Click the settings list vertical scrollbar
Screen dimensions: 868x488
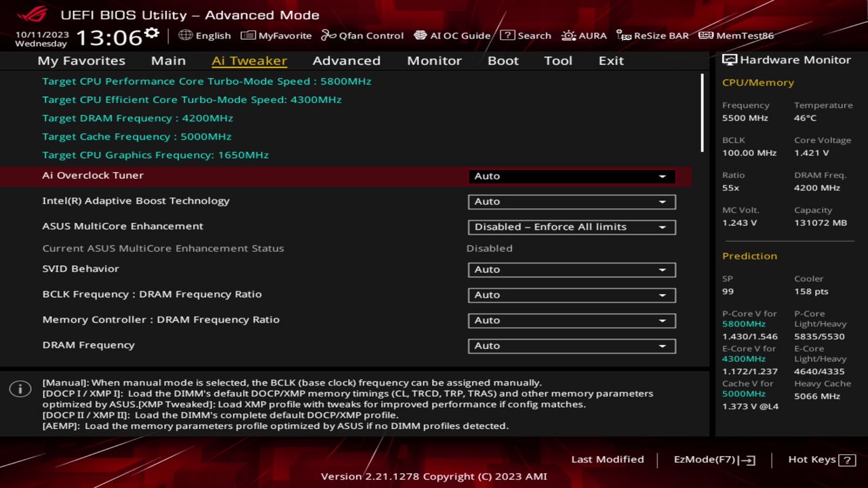702,113
